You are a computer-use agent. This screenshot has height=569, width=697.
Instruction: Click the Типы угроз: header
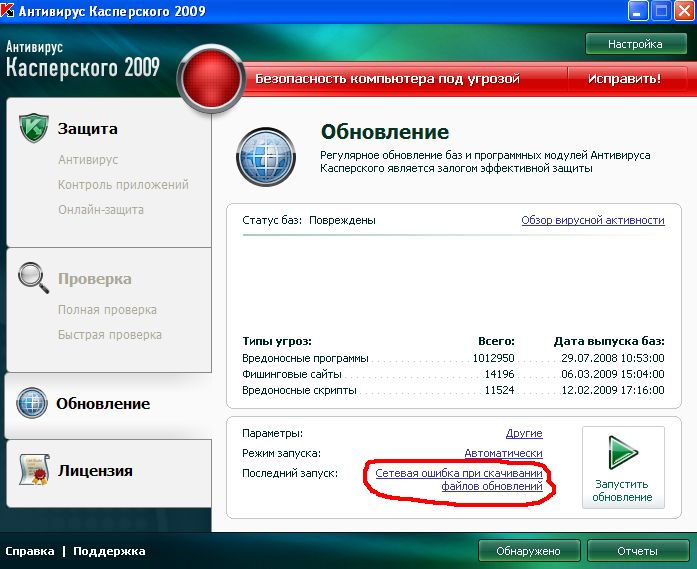pyautogui.click(x=277, y=341)
